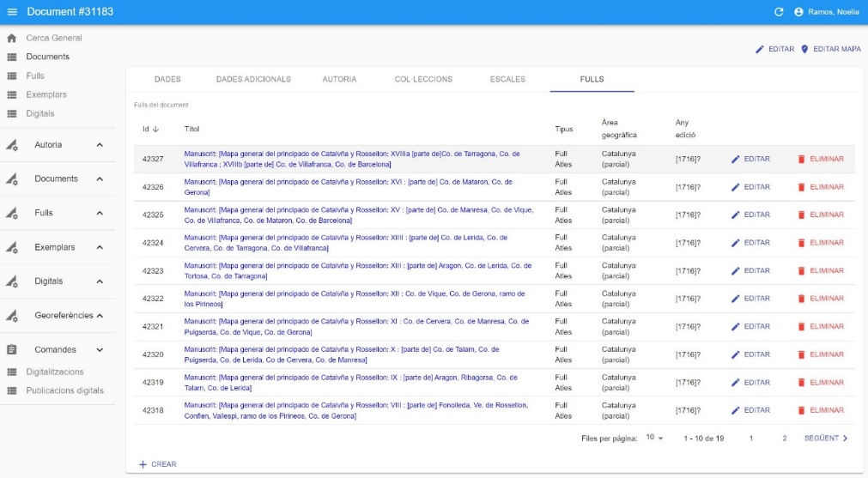868x478 pixels.
Task: Select the FULLS tab
Action: (x=592, y=79)
